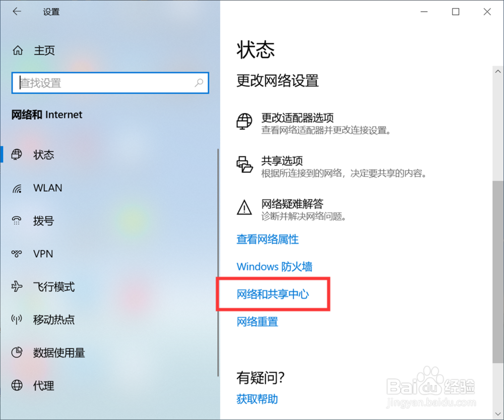Open 更改适配器选项 adapter options
504x420 pixels.
297,117
